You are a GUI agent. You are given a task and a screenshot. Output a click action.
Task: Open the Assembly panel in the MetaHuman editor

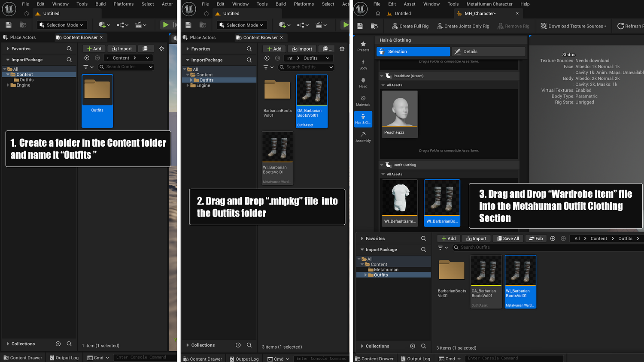[x=363, y=137]
